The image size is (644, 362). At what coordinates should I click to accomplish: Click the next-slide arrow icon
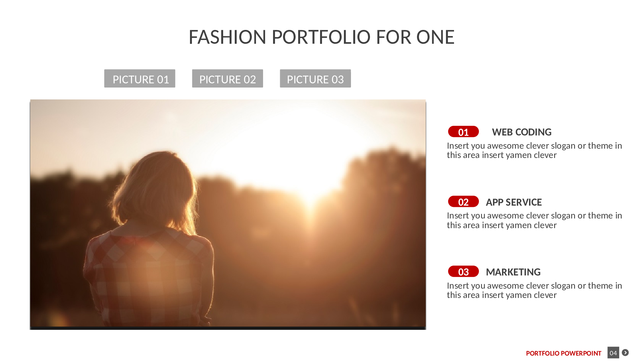625,353
